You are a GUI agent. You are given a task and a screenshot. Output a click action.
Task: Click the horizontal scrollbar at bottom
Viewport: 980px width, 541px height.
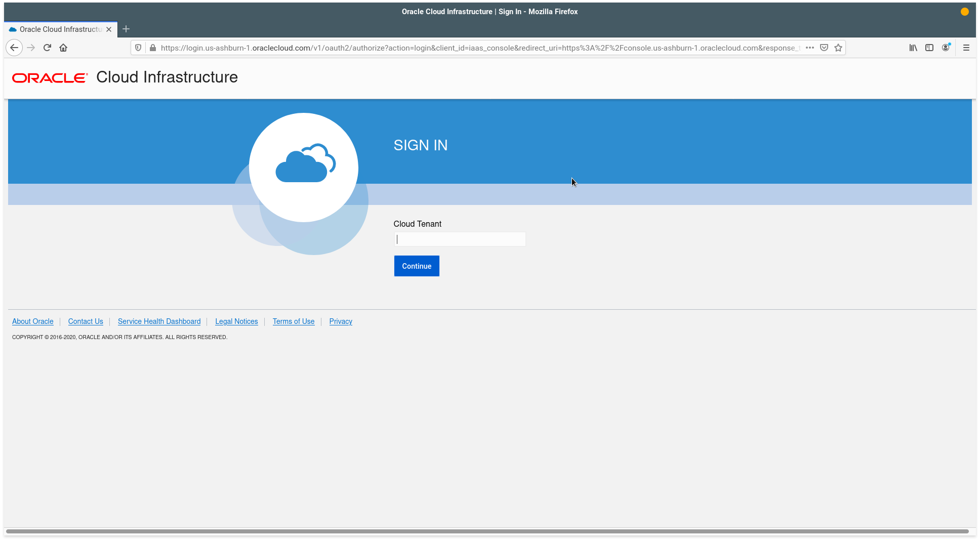pyautogui.click(x=487, y=531)
